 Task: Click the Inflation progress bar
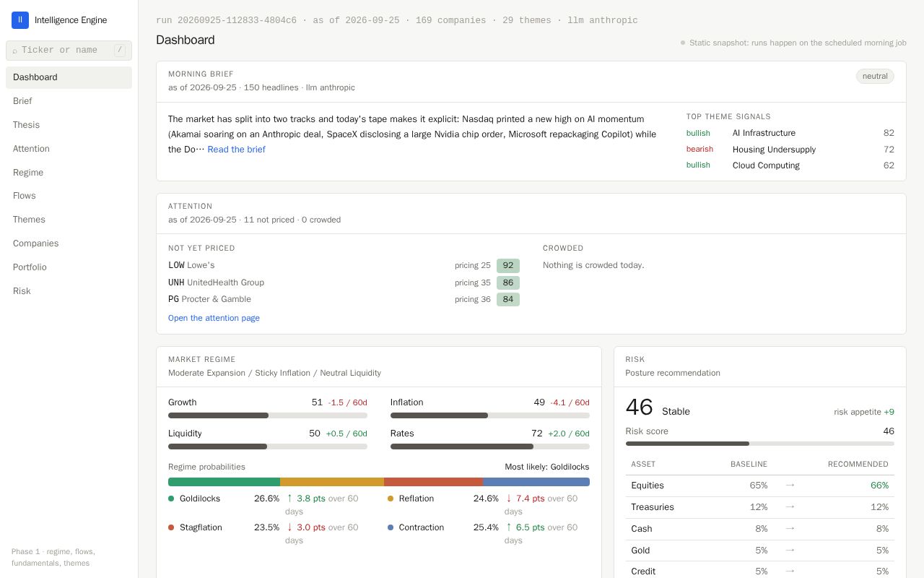(x=490, y=415)
